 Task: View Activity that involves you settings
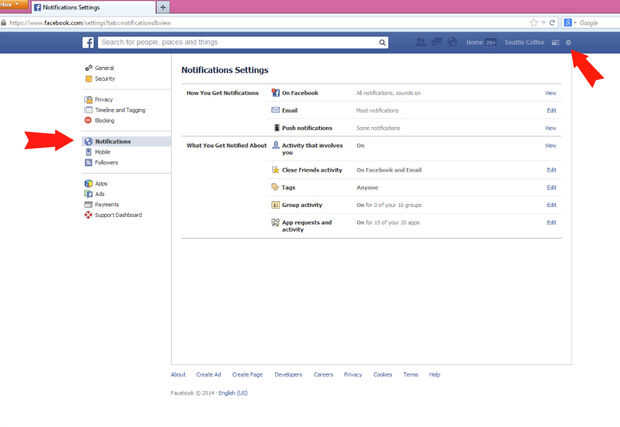coord(550,145)
